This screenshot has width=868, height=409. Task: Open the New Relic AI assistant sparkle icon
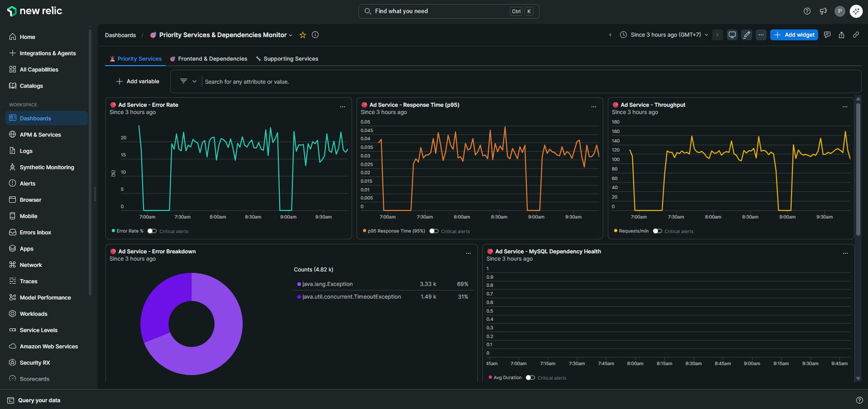[x=856, y=11]
